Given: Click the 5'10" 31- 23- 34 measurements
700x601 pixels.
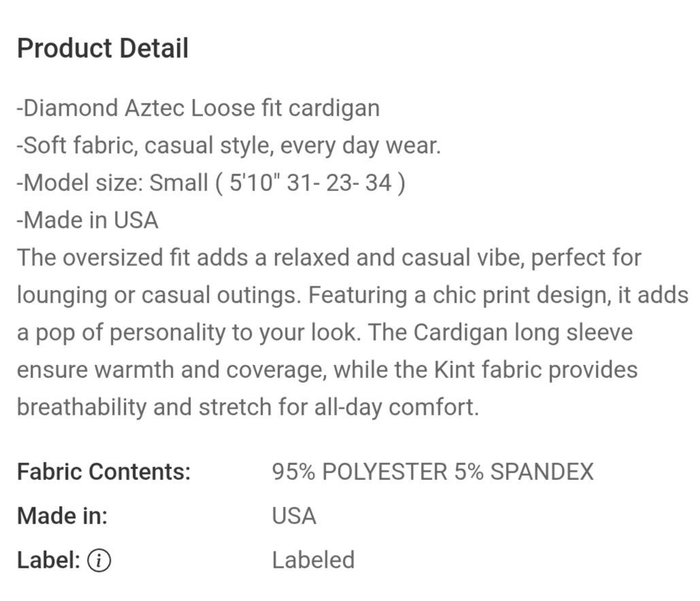Looking at the screenshot, I should [x=310, y=183].
